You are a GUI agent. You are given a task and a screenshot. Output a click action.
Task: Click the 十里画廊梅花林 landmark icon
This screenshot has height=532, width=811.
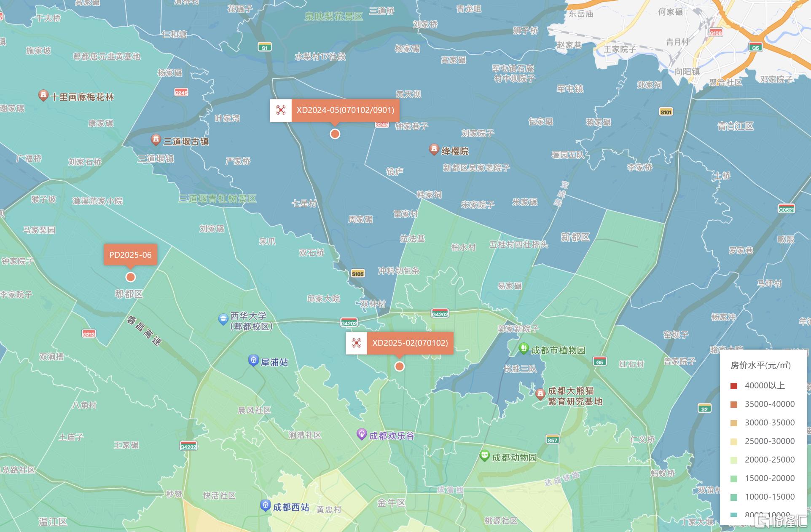(43, 96)
